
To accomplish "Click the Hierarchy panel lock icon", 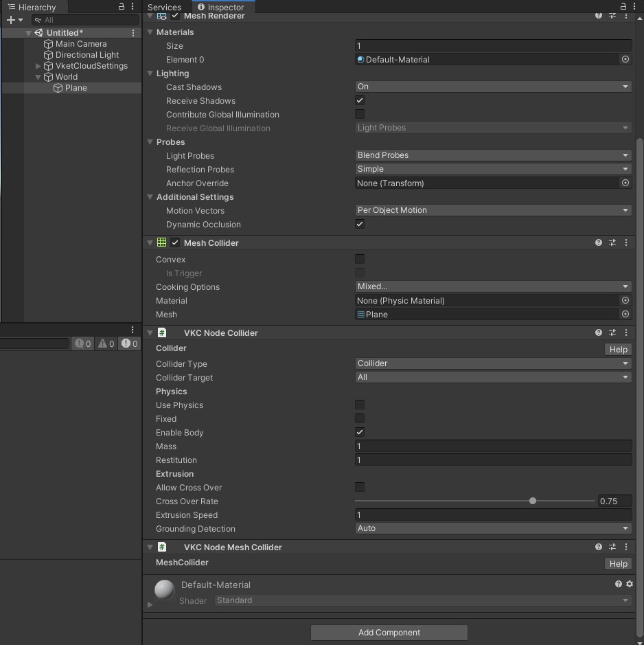I will pos(122,7).
